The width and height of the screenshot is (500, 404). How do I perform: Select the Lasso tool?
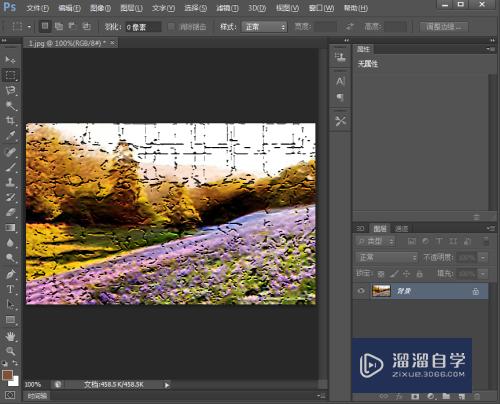(10, 90)
